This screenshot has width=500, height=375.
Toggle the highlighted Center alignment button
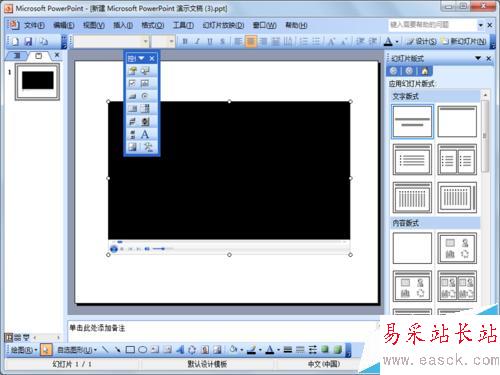click(x=251, y=42)
